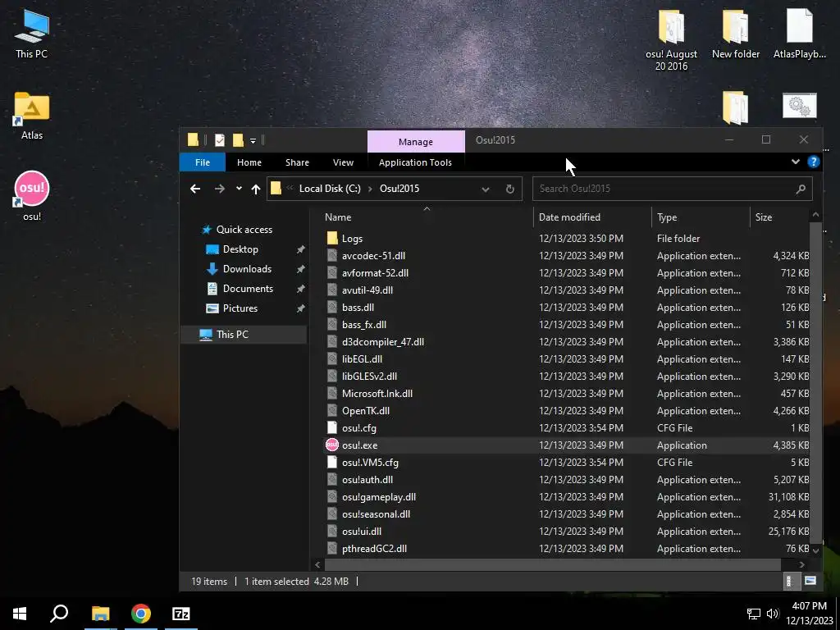Image resolution: width=840 pixels, height=630 pixels.
Task: Open Google Chrome from the taskbar
Action: pos(141,614)
